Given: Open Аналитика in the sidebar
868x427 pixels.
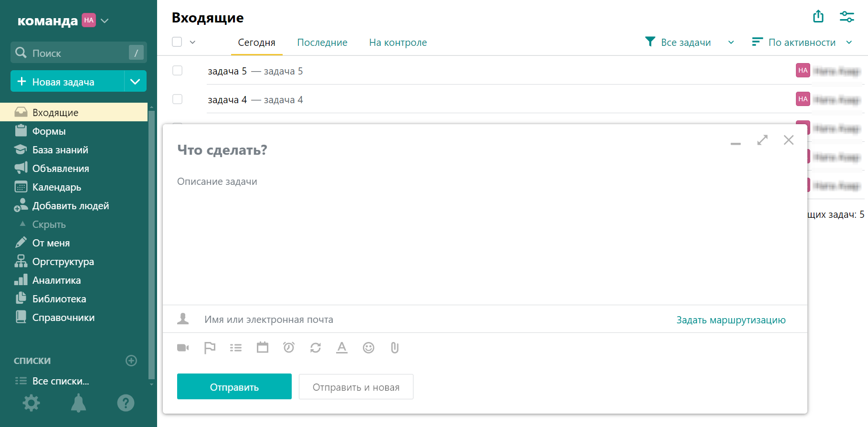Looking at the screenshot, I should 74,280.
